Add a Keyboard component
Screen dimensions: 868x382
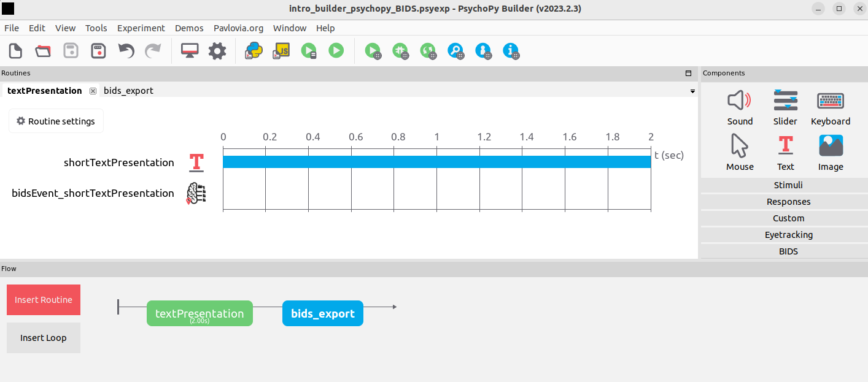click(831, 107)
